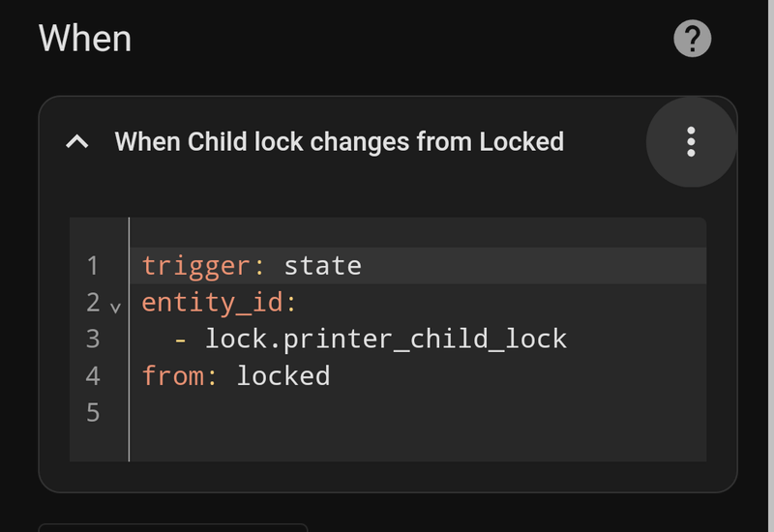This screenshot has width=774, height=532.
Task: Click the trigger title "When Child lock changes from Locked"
Action: coord(339,142)
